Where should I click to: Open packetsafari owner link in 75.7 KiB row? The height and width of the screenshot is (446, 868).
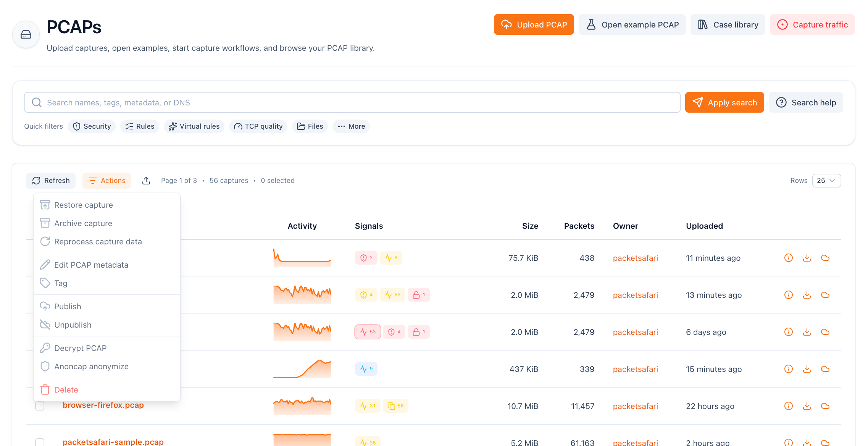[x=635, y=258]
